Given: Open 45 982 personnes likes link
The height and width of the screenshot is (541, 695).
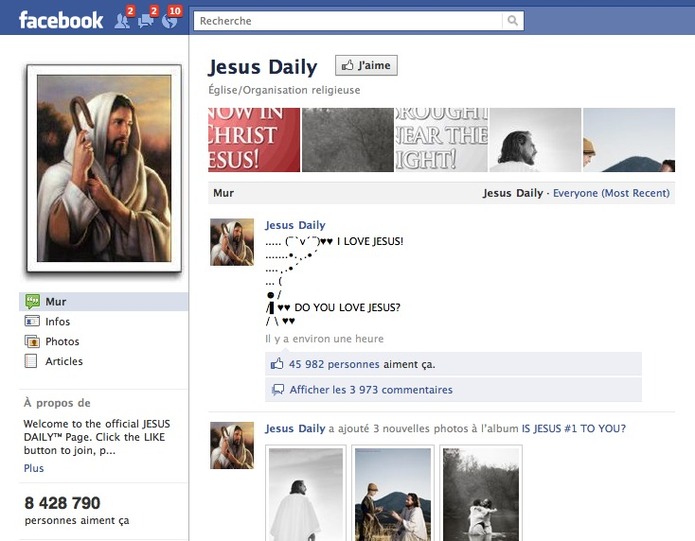Looking at the screenshot, I should (335, 364).
